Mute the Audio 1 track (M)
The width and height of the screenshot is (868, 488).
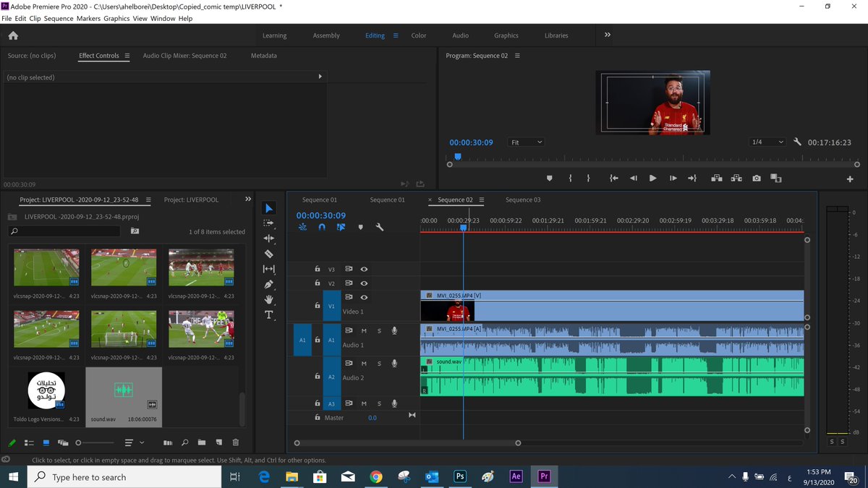364,331
